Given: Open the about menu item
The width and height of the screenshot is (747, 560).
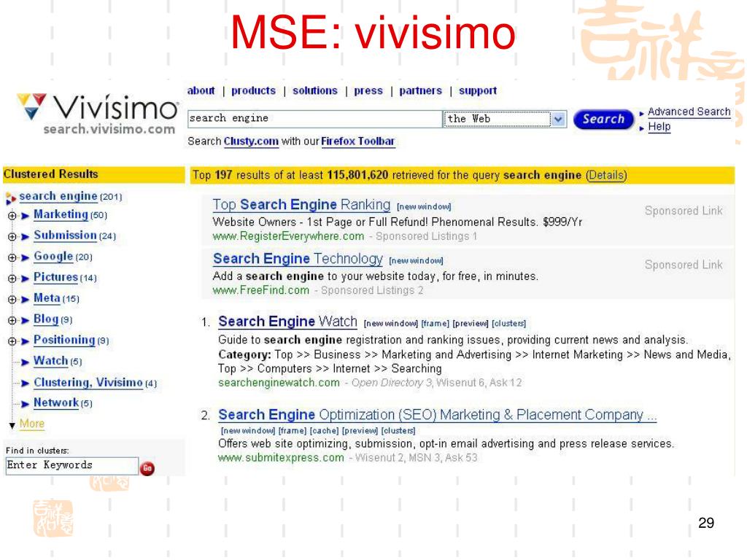Looking at the screenshot, I should click(201, 90).
